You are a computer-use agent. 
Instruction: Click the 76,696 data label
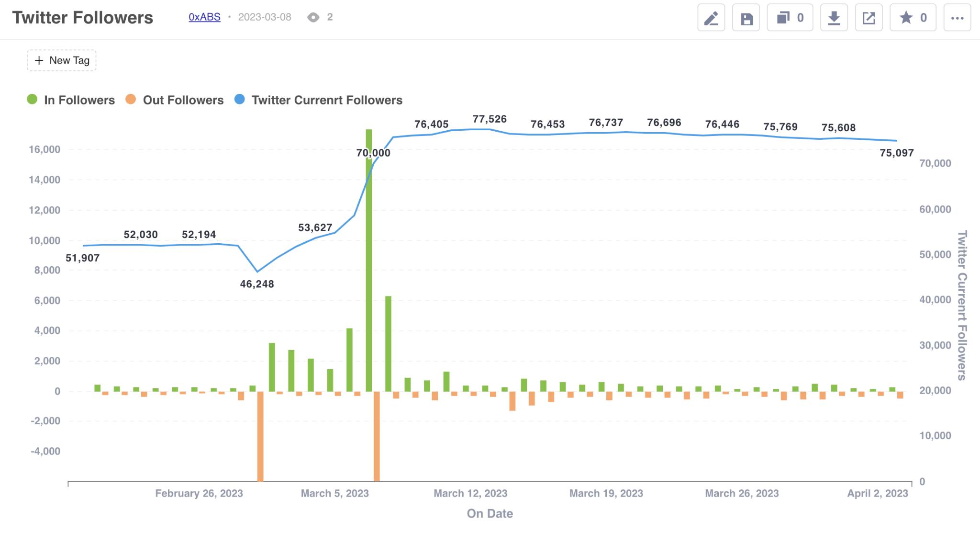click(664, 123)
